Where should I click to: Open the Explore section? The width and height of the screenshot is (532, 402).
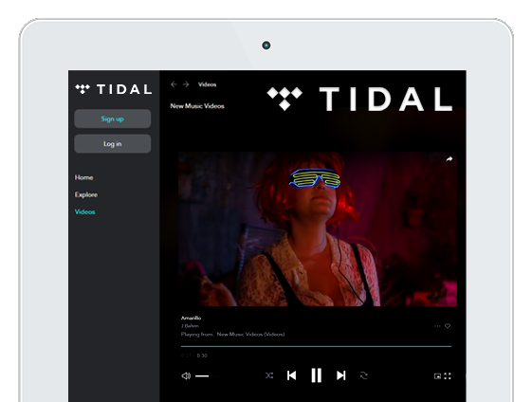[86, 194]
